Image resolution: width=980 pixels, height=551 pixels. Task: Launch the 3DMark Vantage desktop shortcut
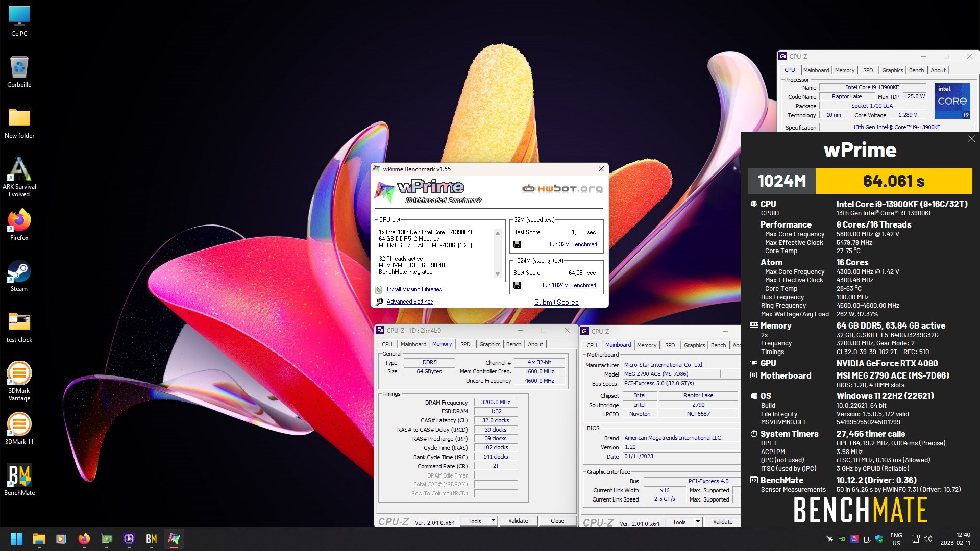point(19,381)
